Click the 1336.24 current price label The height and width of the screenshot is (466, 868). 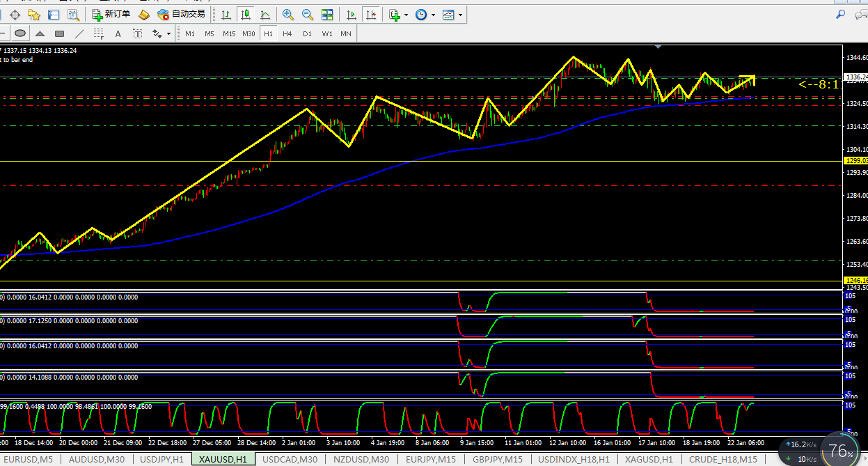pos(855,77)
